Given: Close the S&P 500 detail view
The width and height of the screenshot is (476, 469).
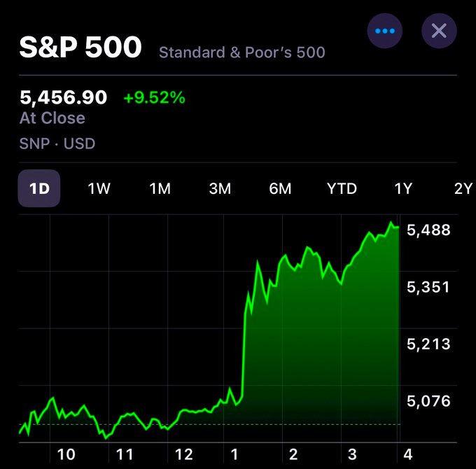Looking at the screenshot, I should tap(439, 31).
